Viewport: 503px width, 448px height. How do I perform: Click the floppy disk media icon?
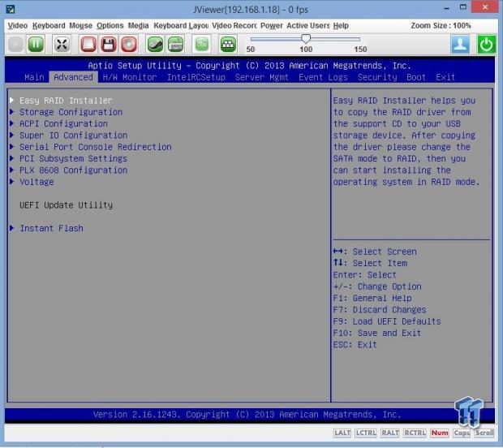tap(109, 45)
